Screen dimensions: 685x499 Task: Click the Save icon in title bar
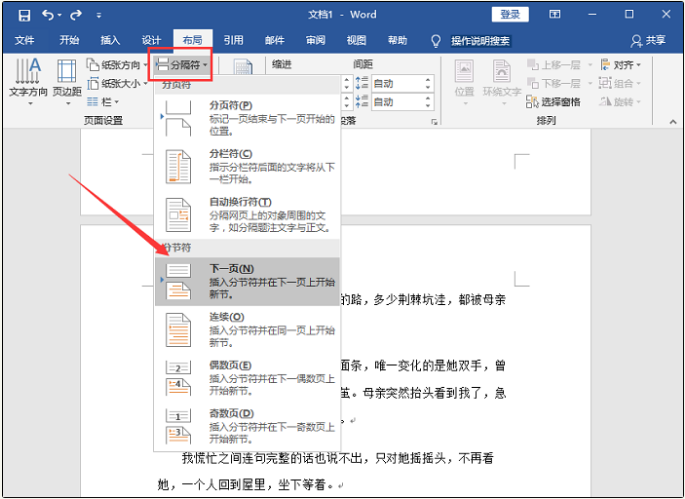23,15
